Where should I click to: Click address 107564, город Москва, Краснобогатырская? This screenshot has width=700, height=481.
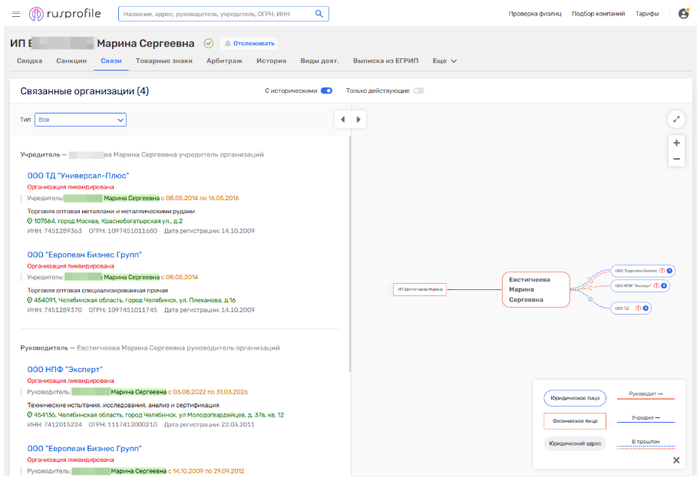(108, 221)
